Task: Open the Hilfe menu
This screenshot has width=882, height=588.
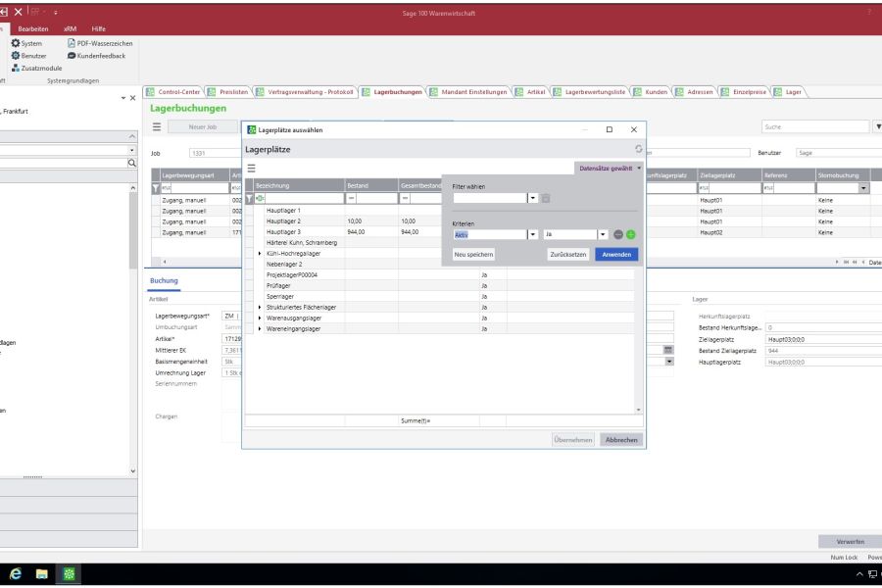Action: tap(98, 28)
